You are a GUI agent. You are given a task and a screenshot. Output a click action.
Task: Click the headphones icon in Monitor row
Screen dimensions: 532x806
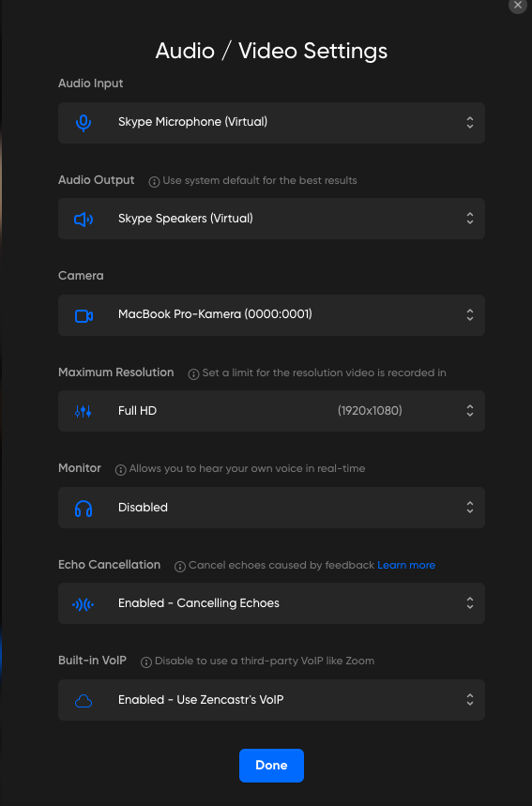(84, 509)
